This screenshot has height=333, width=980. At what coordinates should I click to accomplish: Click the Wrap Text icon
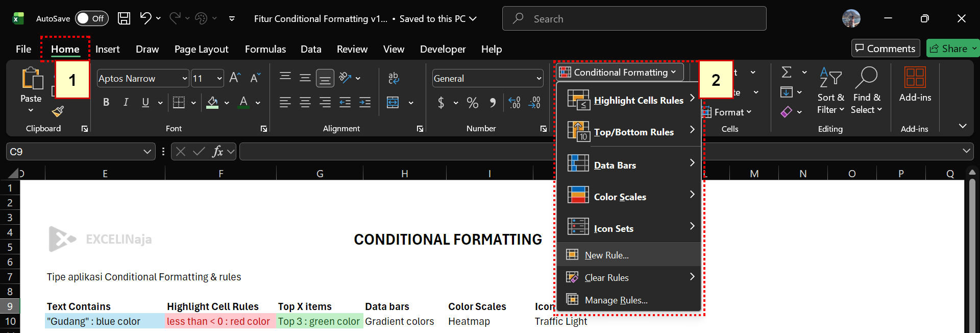[394, 78]
